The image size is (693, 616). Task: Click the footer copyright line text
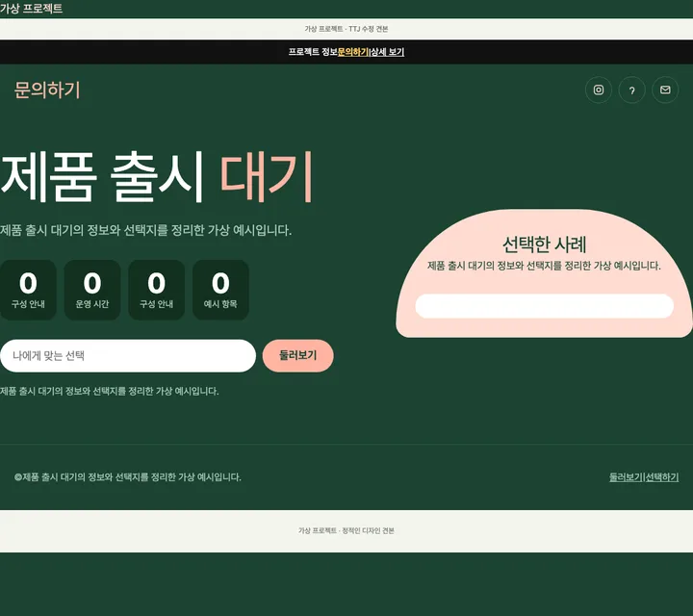(128, 477)
